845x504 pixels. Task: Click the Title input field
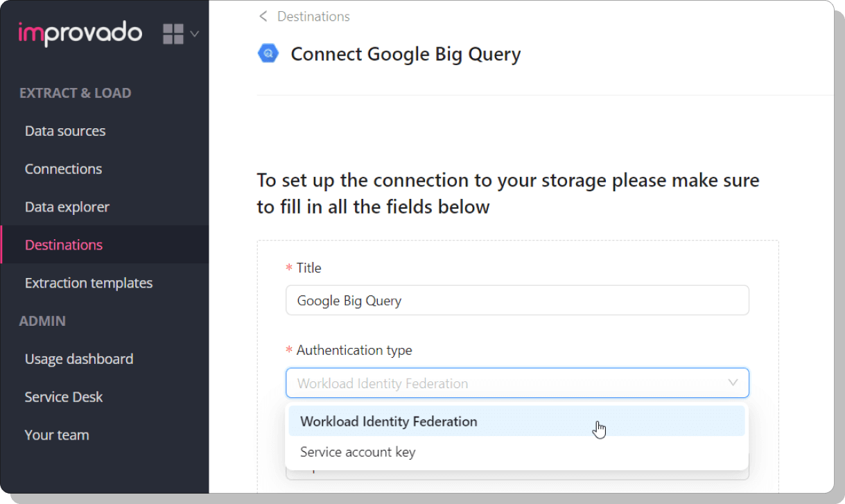click(x=516, y=301)
